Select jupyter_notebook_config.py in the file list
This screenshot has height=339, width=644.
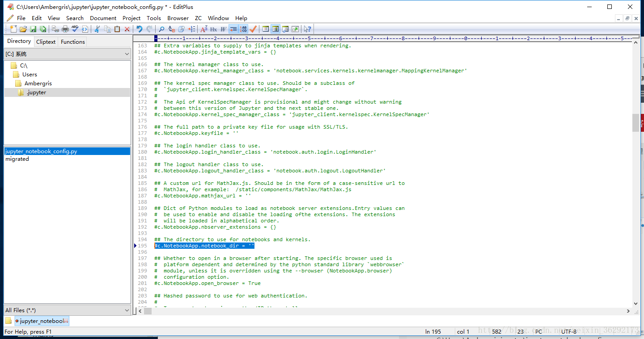coord(67,151)
